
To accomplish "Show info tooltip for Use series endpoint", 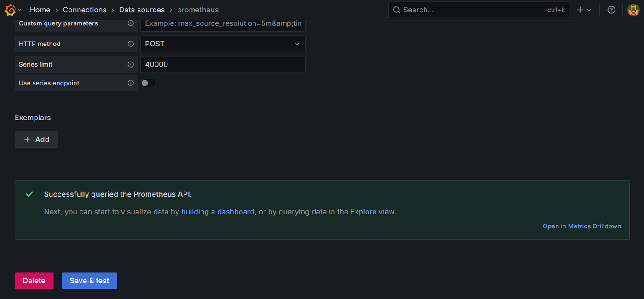I will (131, 83).
